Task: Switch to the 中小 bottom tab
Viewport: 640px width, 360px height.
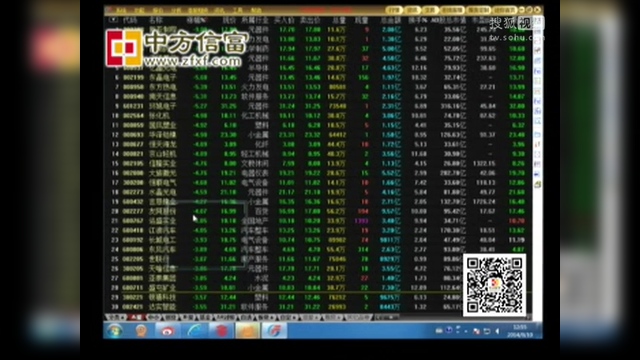Action: pos(153,317)
